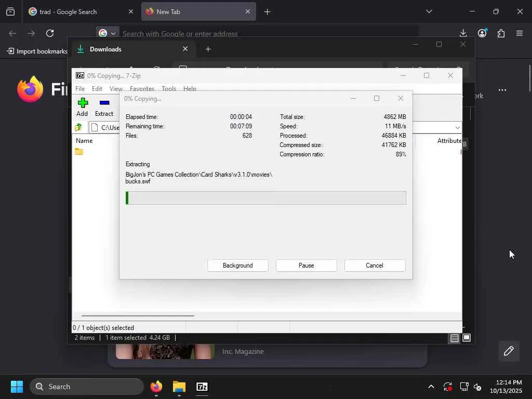Click the Firefox logo on new tab
The height and width of the screenshot is (399, 532).
pos(30,89)
